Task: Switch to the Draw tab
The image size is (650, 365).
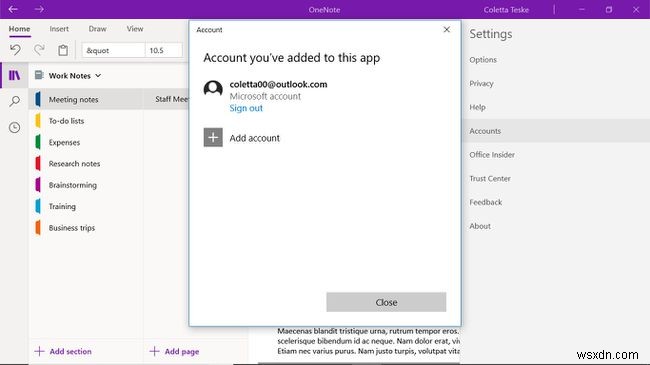Action: click(x=97, y=29)
